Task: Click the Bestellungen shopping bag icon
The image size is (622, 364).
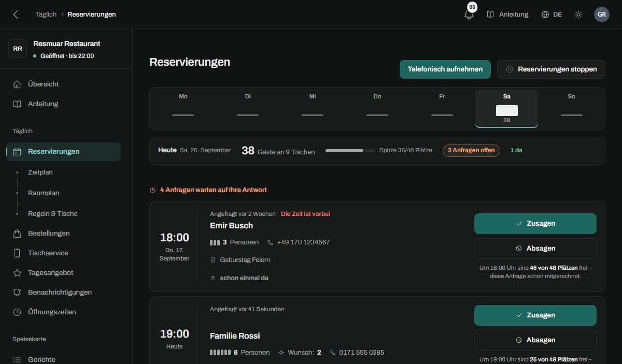Action: (17, 233)
